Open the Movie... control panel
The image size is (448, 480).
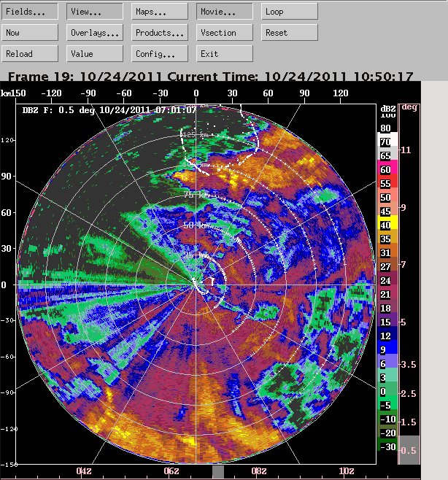pyautogui.click(x=225, y=12)
